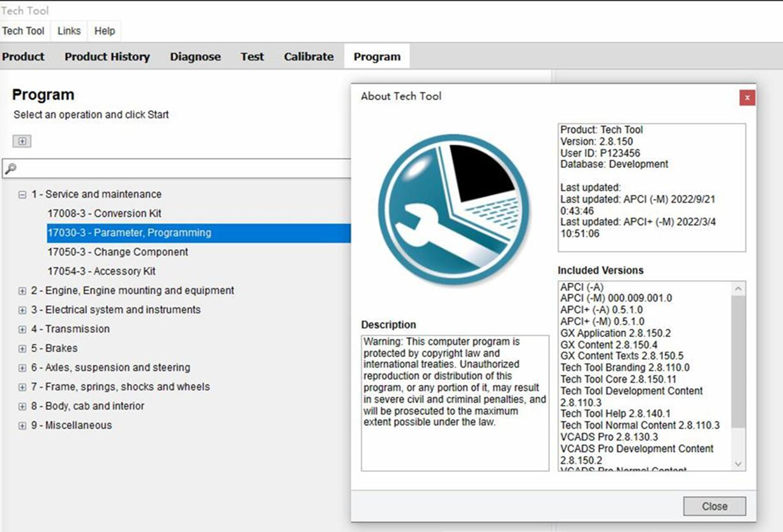Expand 3 - Electrical system and instruments

coord(22,310)
